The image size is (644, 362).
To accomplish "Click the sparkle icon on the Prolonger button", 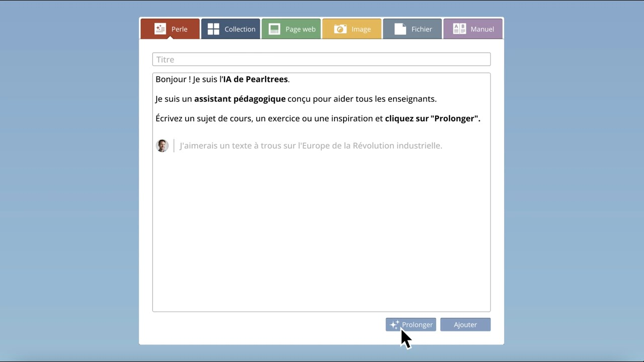I will coord(394,324).
